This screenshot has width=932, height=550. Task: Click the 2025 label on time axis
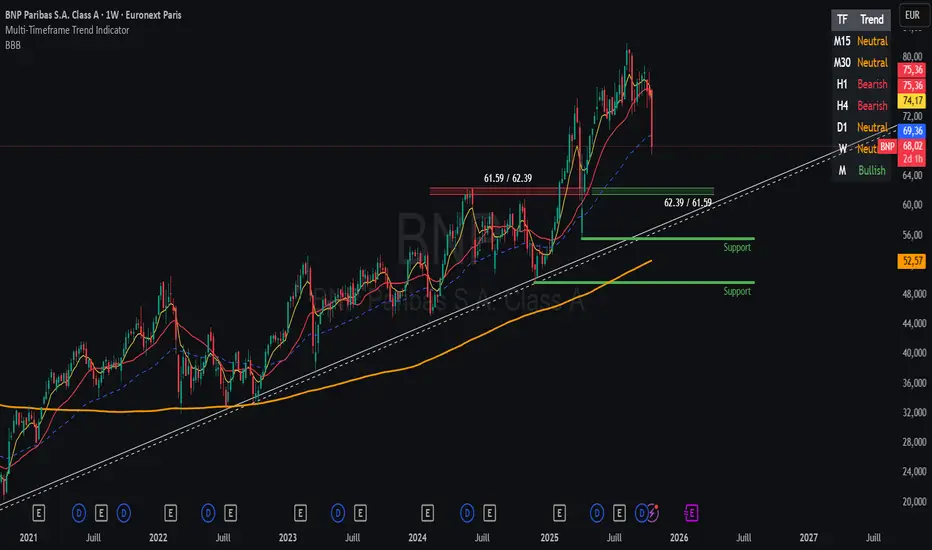[x=549, y=538]
